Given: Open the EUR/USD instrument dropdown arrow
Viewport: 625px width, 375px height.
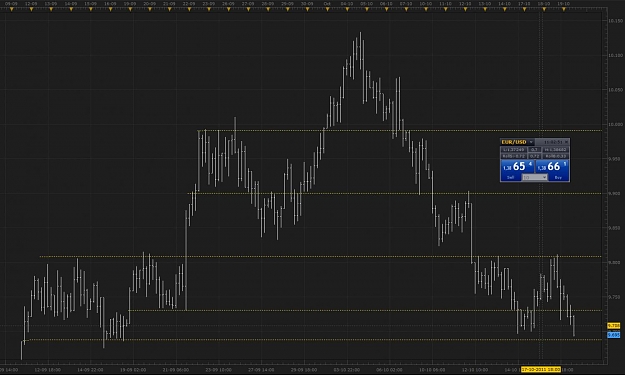Looking at the screenshot, I should (531, 142).
